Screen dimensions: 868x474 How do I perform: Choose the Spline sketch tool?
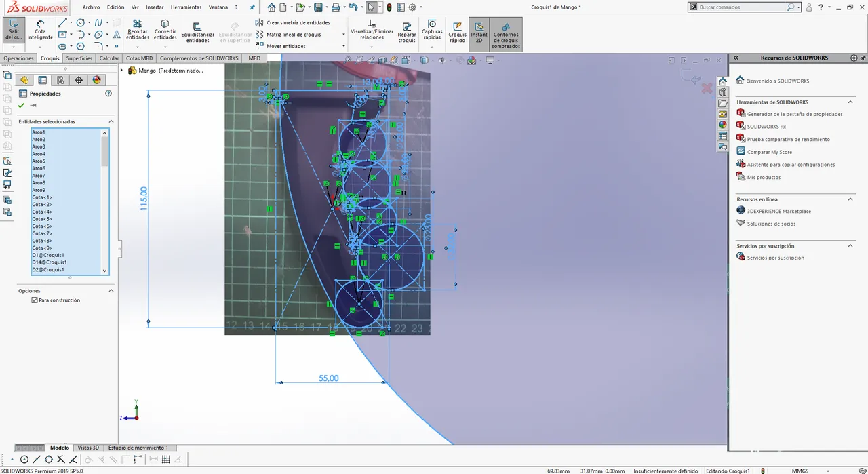coord(99,23)
